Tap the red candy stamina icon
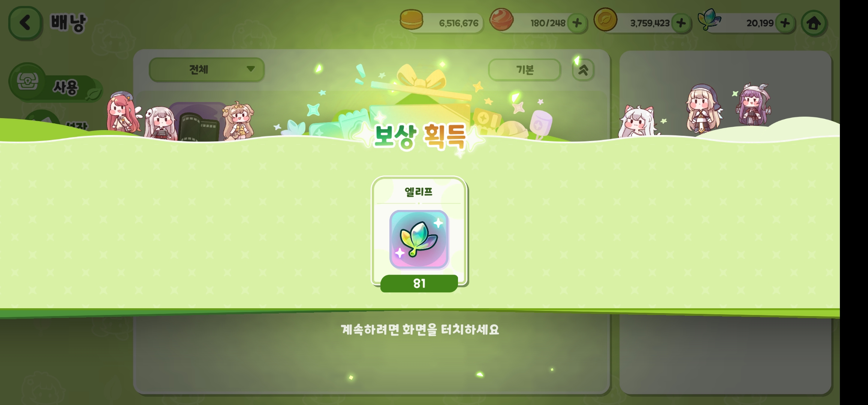Screen dimensions: 868x405 [x=501, y=19]
